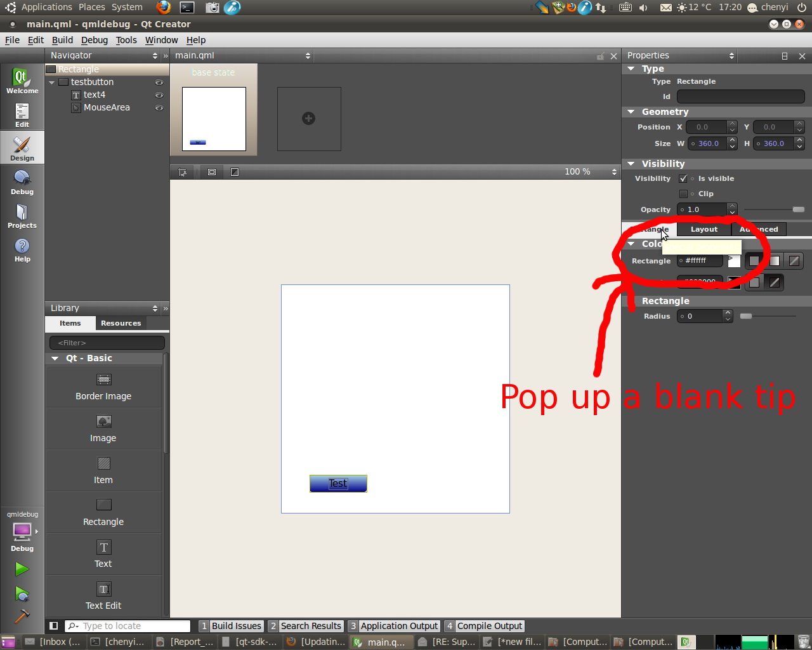Open the Build menu
Screen dimensions: 812x650
click(62, 40)
